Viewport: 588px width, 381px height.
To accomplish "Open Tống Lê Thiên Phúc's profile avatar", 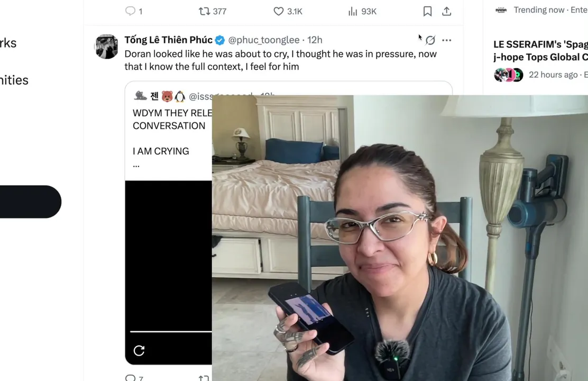I will coord(106,47).
